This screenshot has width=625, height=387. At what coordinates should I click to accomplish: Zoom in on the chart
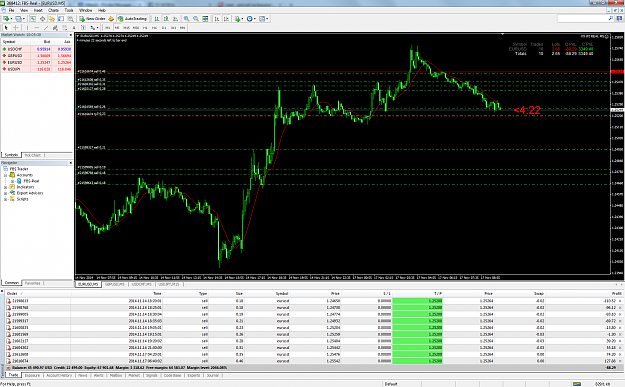pos(186,19)
